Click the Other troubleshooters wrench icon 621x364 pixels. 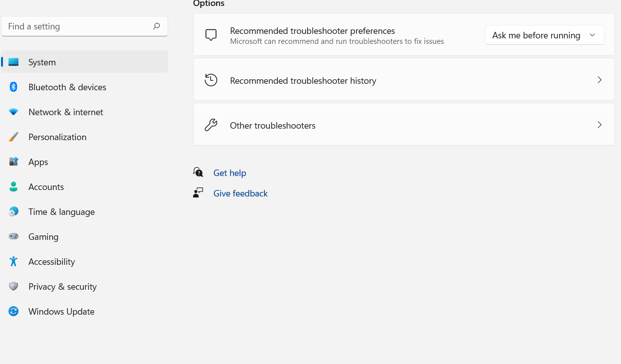[211, 125]
